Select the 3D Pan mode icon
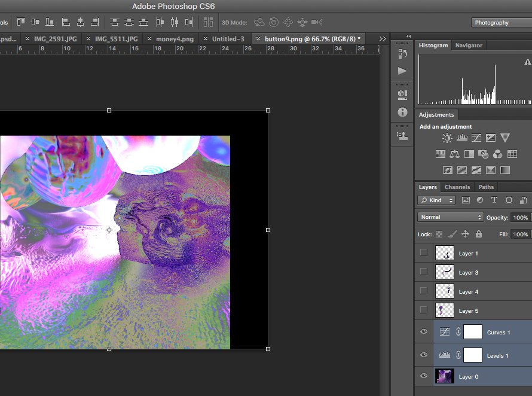Screen dimensions: 532x396 (288, 22)
